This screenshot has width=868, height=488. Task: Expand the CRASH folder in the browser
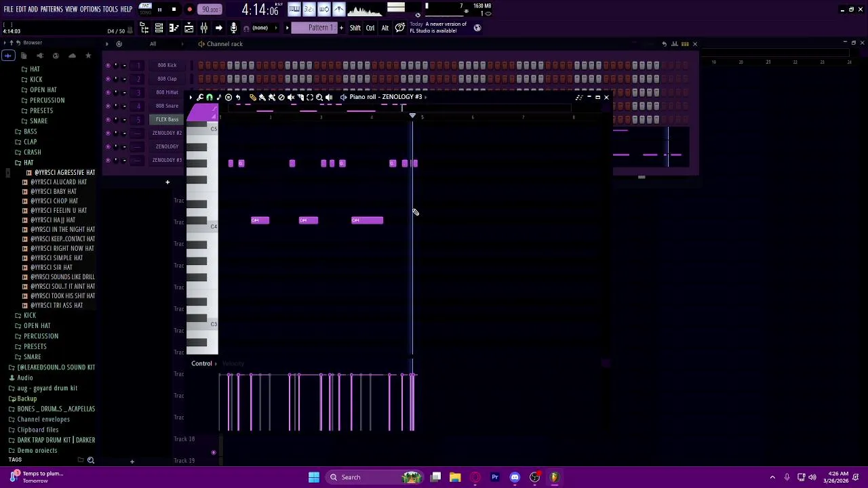tap(33, 152)
